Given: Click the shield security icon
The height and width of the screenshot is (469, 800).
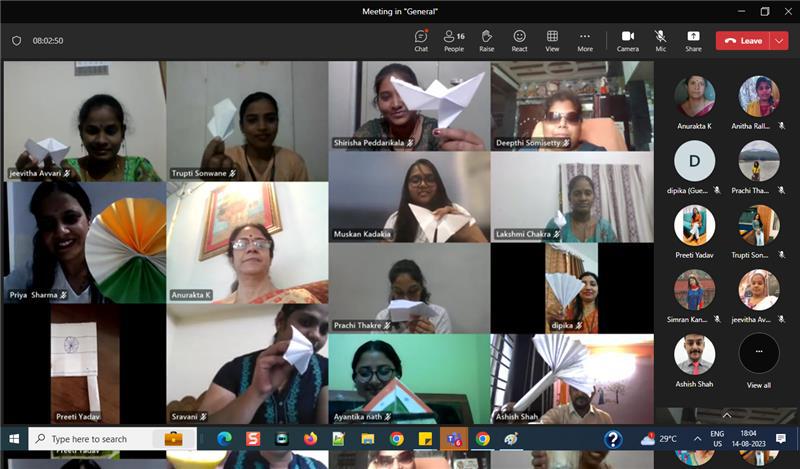Looking at the screenshot, I should tap(16, 41).
